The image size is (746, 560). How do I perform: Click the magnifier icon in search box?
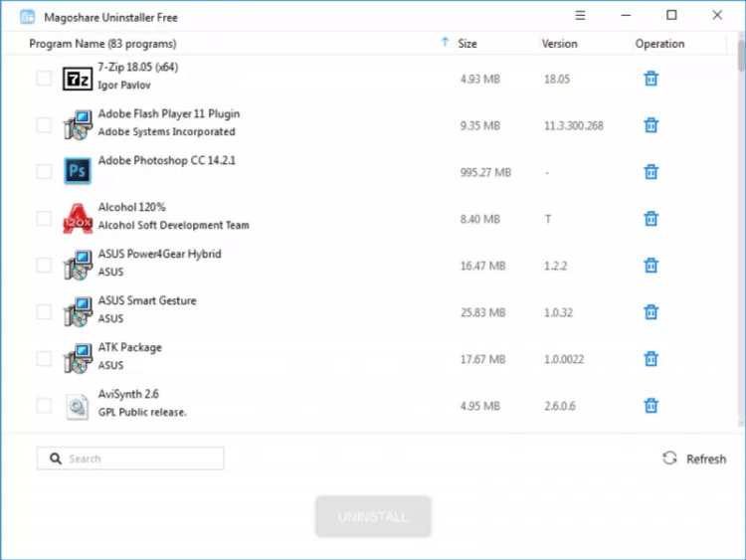pyautogui.click(x=56, y=459)
